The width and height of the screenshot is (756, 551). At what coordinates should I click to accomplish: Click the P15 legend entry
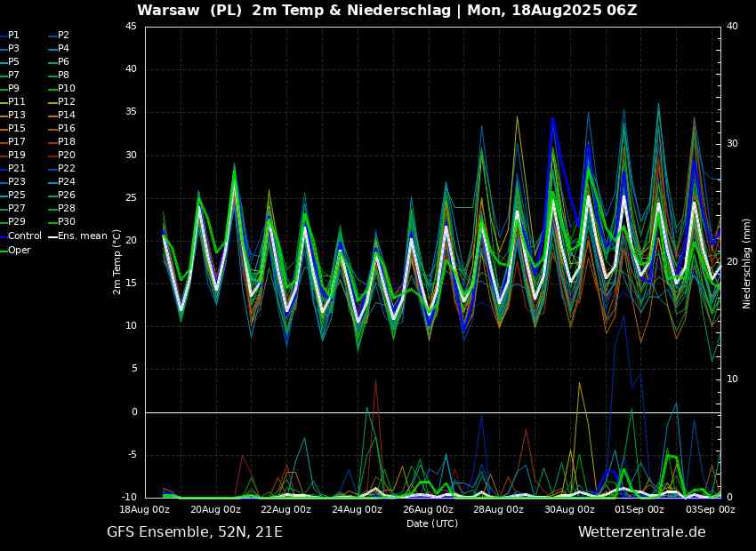(13, 129)
